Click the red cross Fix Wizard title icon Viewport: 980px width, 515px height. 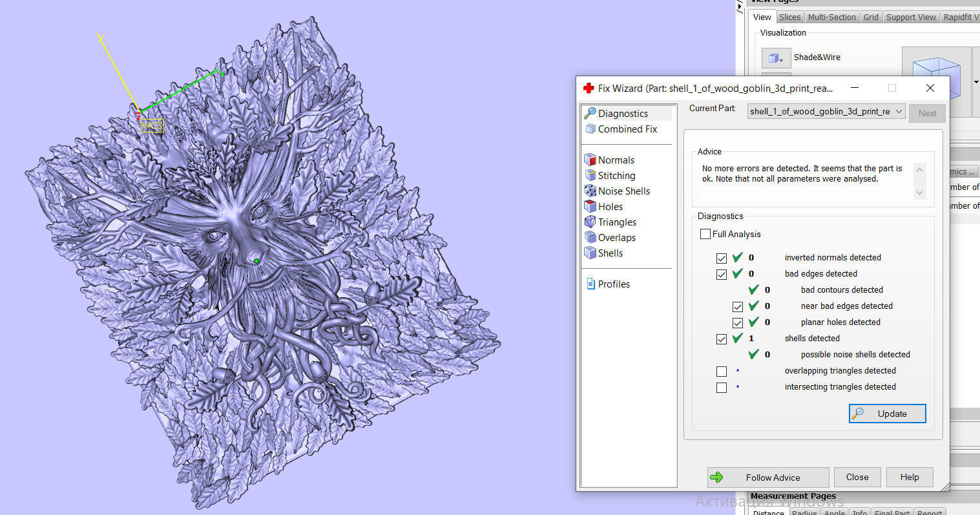click(589, 88)
